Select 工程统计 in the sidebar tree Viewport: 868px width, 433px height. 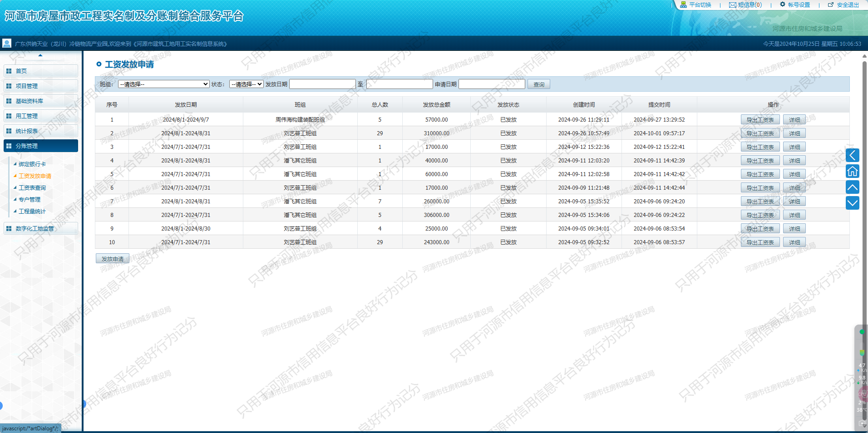(32, 211)
